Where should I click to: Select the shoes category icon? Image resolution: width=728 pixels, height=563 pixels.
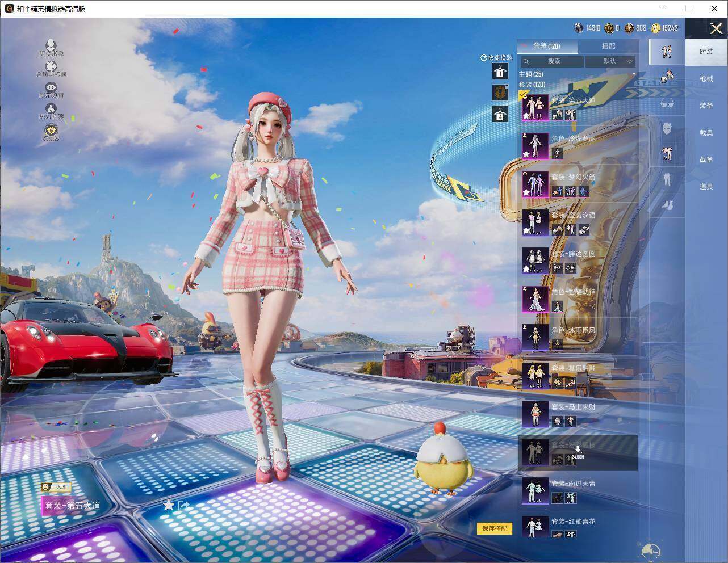point(667,204)
